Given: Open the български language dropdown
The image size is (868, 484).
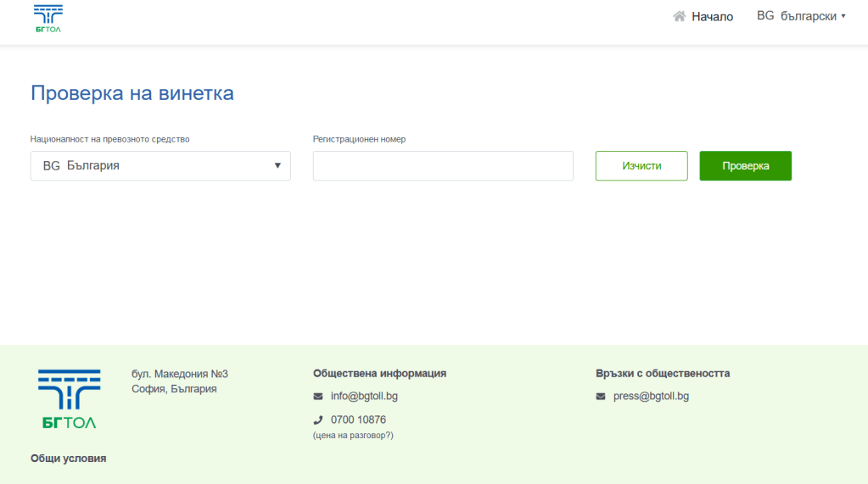Looking at the screenshot, I should [x=801, y=16].
